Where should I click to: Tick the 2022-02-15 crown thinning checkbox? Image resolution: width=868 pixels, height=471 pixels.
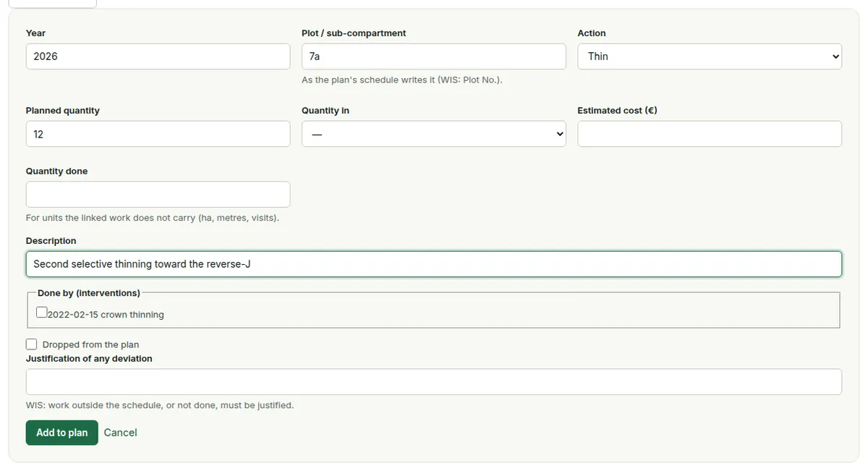coord(42,313)
